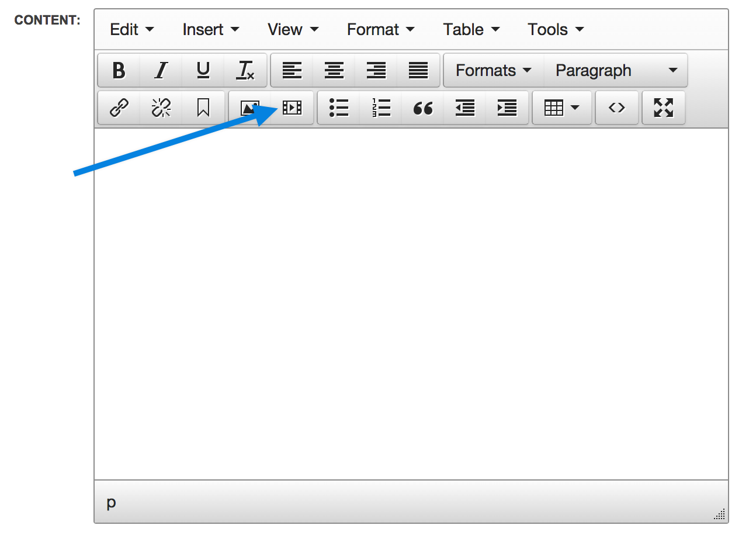Image resolution: width=756 pixels, height=539 pixels.
Task: Insert a link with the chain icon
Action: (x=119, y=108)
